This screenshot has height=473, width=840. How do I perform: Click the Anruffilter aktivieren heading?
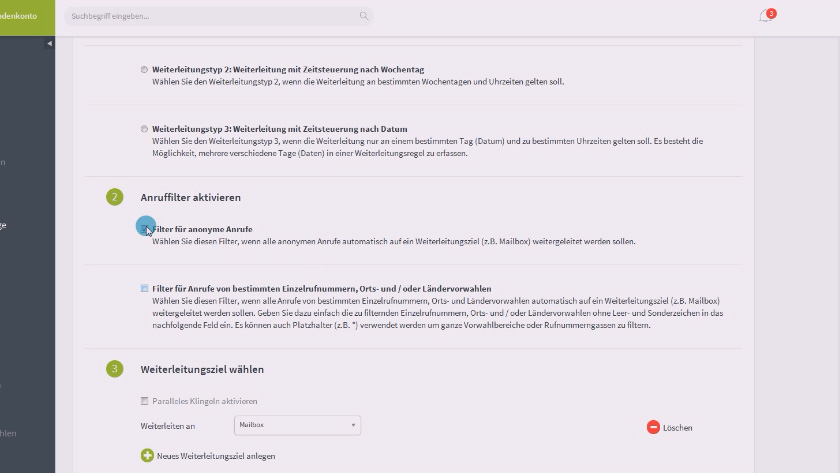[x=190, y=198]
